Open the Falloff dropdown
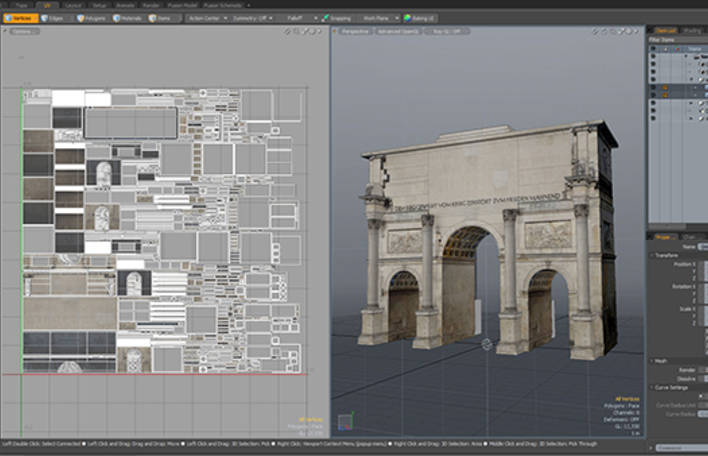 coord(298,19)
